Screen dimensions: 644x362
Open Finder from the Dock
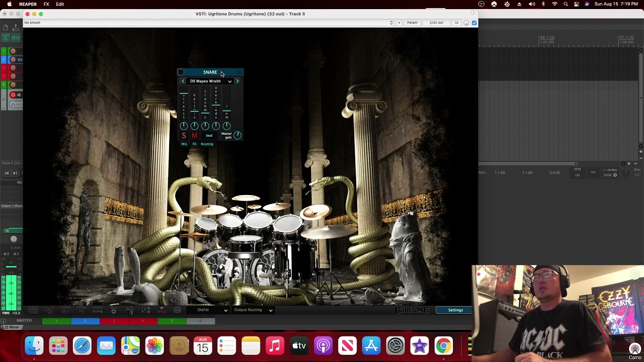click(34, 346)
